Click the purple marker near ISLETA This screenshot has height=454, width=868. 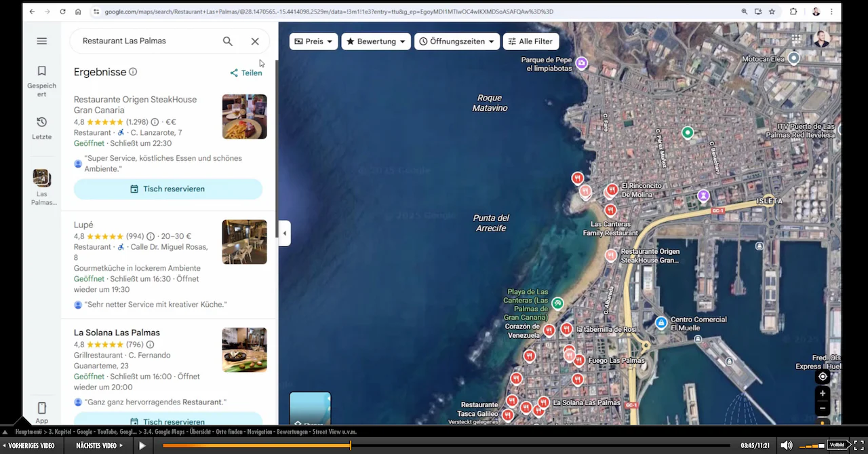point(703,196)
